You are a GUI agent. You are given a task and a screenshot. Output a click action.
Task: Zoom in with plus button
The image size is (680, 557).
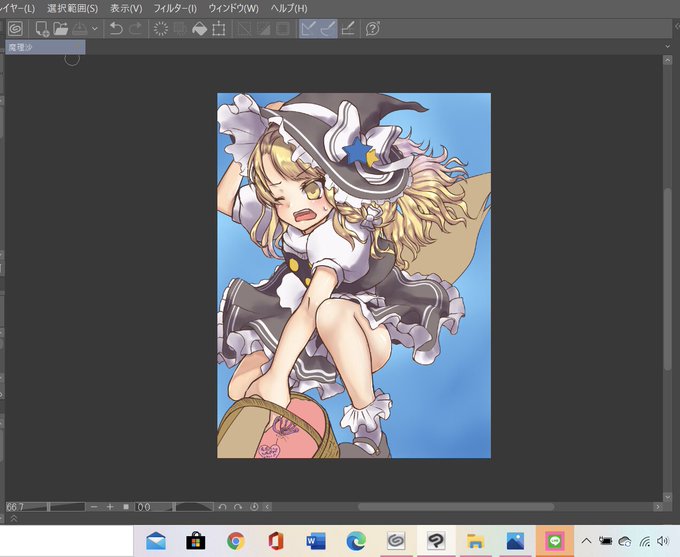coord(110,507)
